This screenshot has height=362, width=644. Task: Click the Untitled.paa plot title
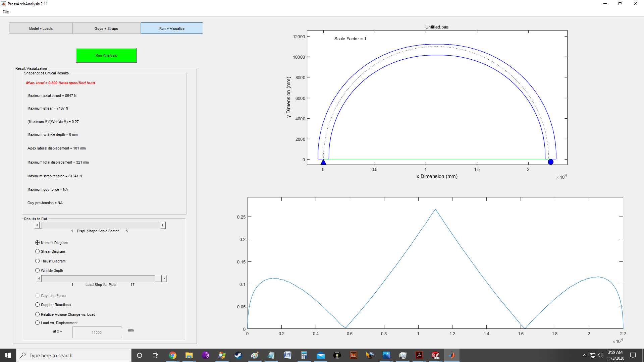point(437,27)
